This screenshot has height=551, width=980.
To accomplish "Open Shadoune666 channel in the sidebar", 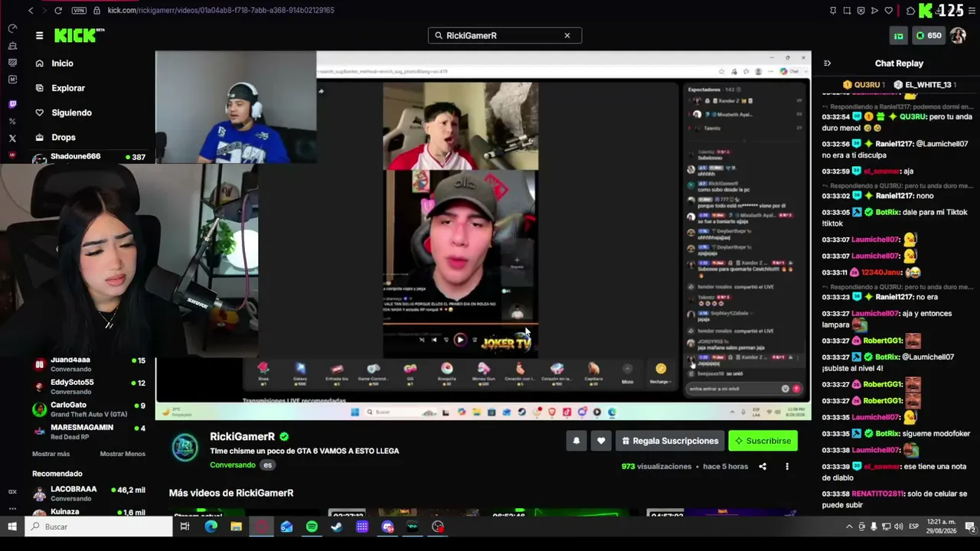I will point(89,157).
